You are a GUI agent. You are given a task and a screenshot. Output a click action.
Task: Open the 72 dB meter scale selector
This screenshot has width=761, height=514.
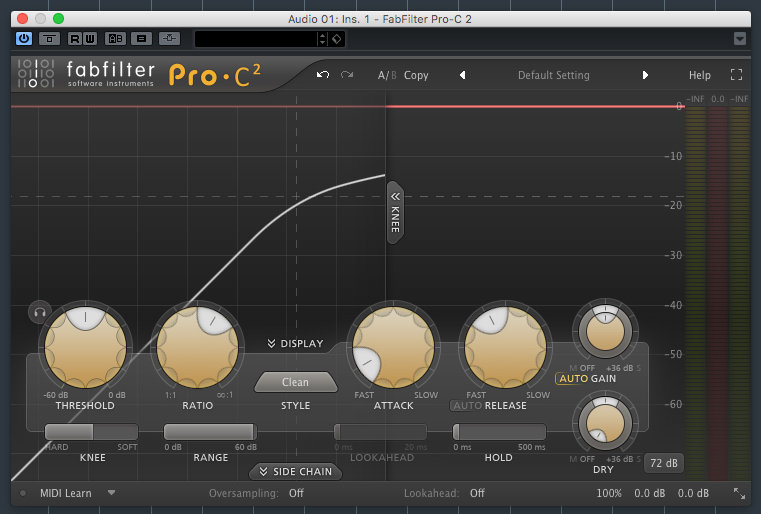[x=663, y=463]
